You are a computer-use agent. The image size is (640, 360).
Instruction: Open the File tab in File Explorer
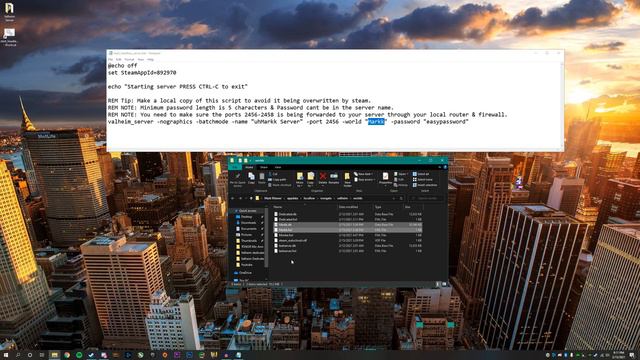[235, 167]
